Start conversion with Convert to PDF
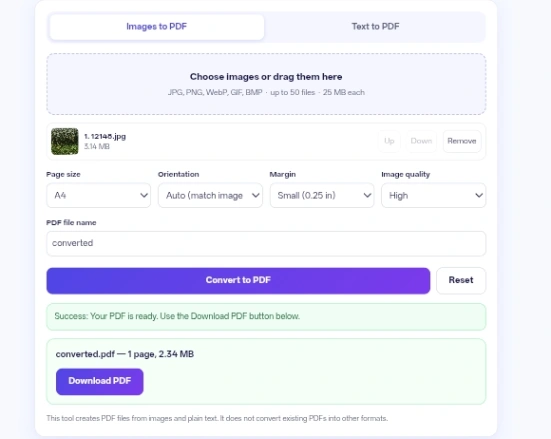The image size is (551, 439). click(x=238, y=280)
